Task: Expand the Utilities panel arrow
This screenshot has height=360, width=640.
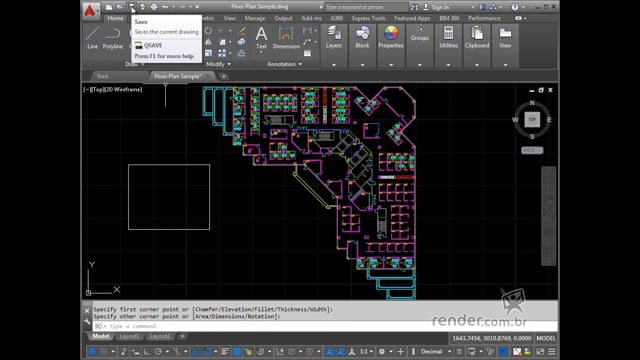Action: point(448,65)
